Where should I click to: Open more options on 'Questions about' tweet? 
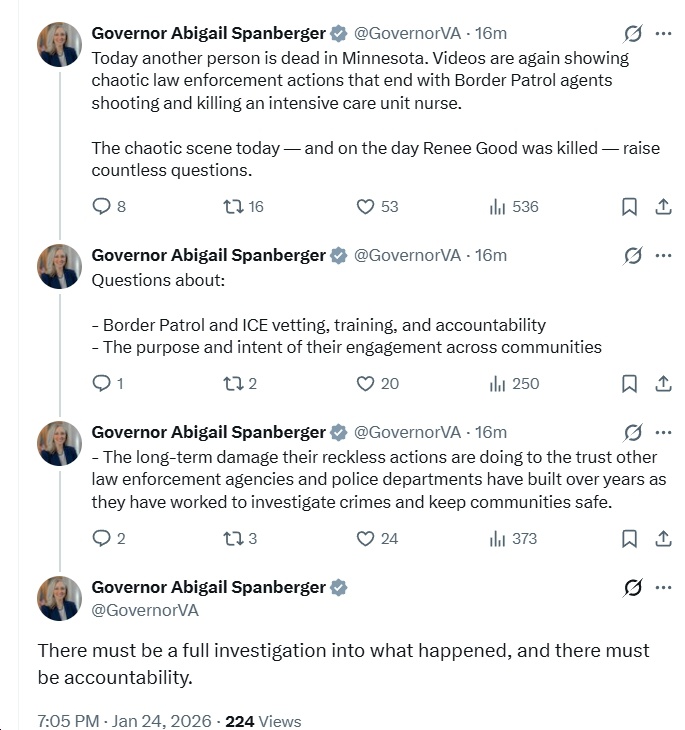coord(663,255)
